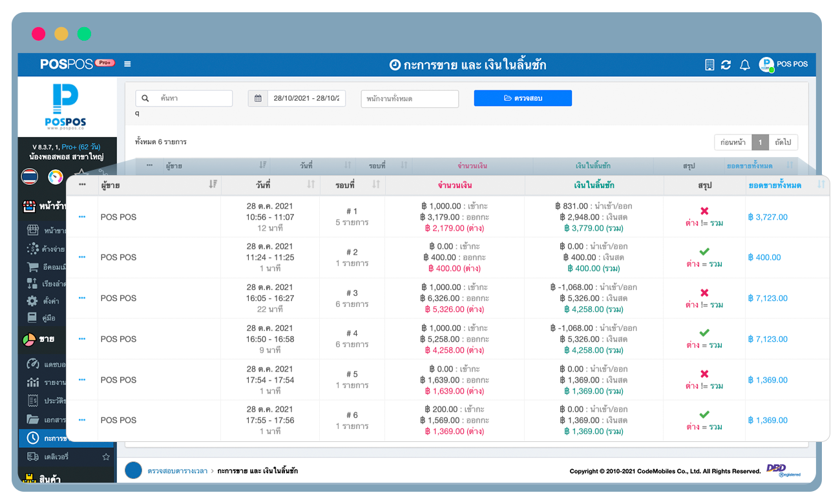Screen dimensions: 840x504
Task: Open row options for shift #1
Action: pyautogui.click(x=82, y=217)
